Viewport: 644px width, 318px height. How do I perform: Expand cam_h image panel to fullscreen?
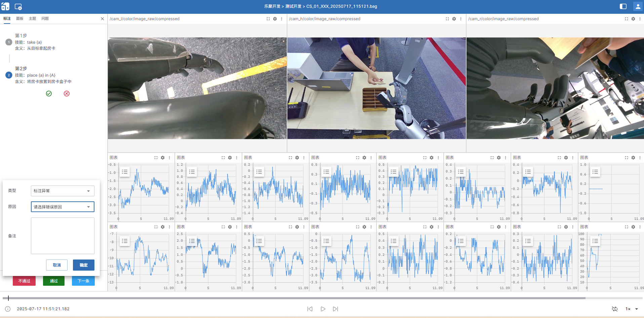447,19
